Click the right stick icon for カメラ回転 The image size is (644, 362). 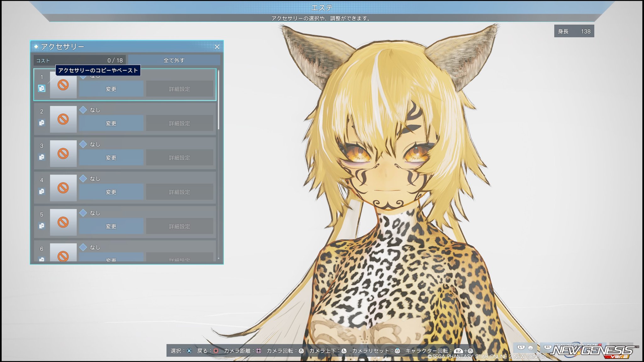[x=301, y=351]
